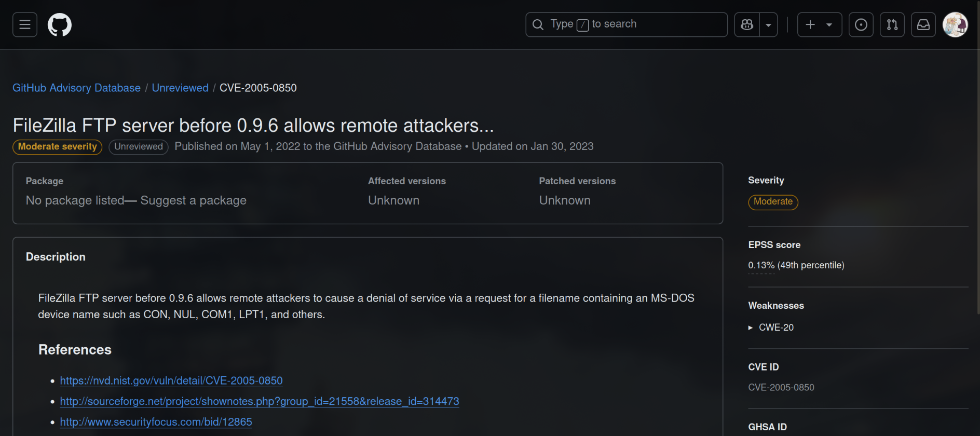980x436 pixels.
Task: Open the securityfocus.com bid 12865 link
Action: click(156, 422)
